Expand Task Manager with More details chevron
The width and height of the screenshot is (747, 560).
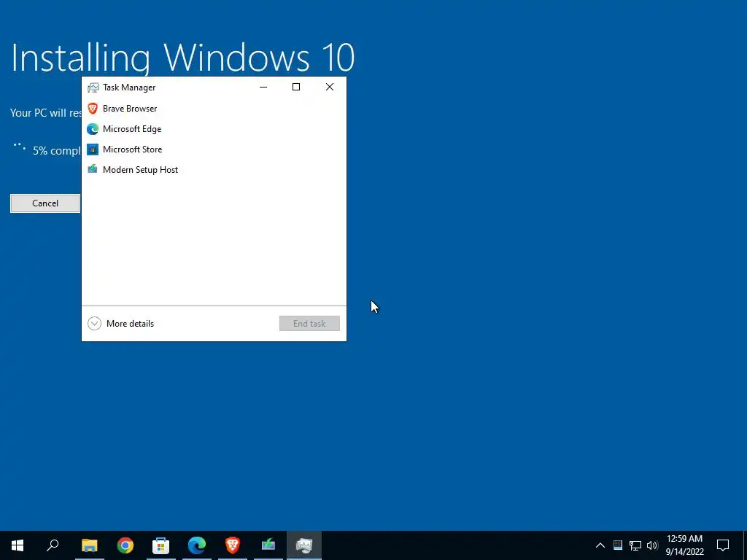94,324
